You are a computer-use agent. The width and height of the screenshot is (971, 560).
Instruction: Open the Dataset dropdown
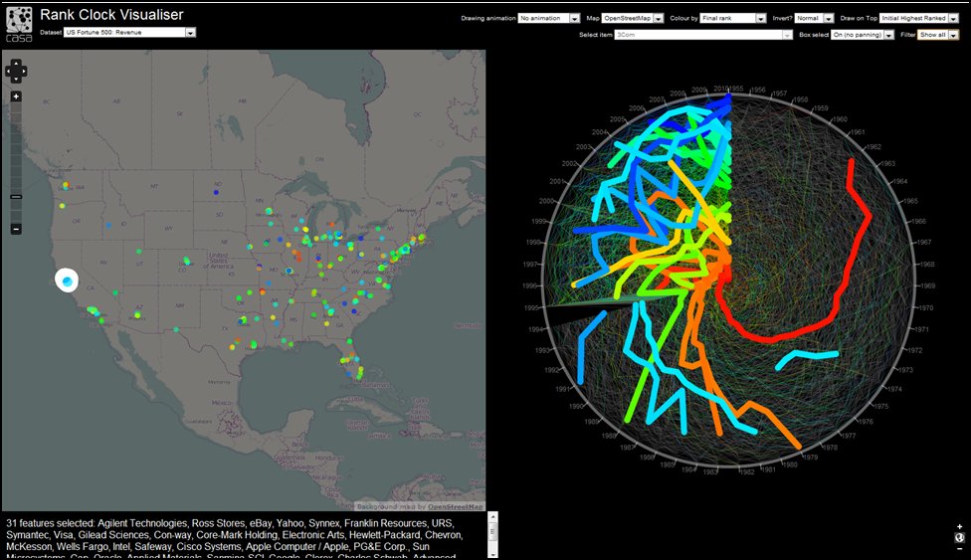tap(129, 32)
